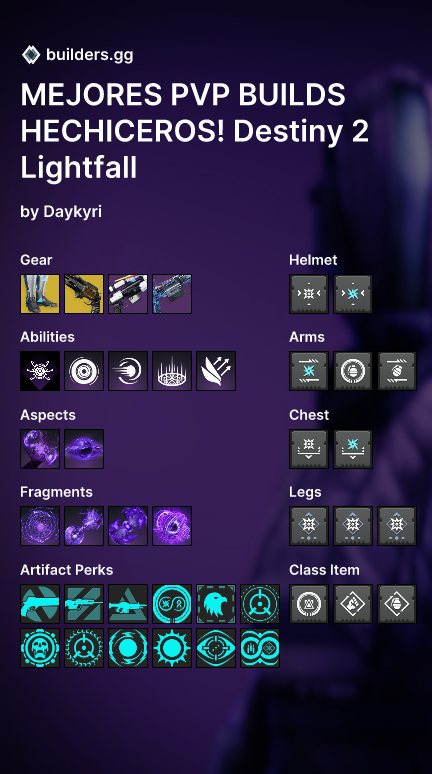
Task: Select the yellow hand cannon gear icon
Action: click(x=84, y=294)
